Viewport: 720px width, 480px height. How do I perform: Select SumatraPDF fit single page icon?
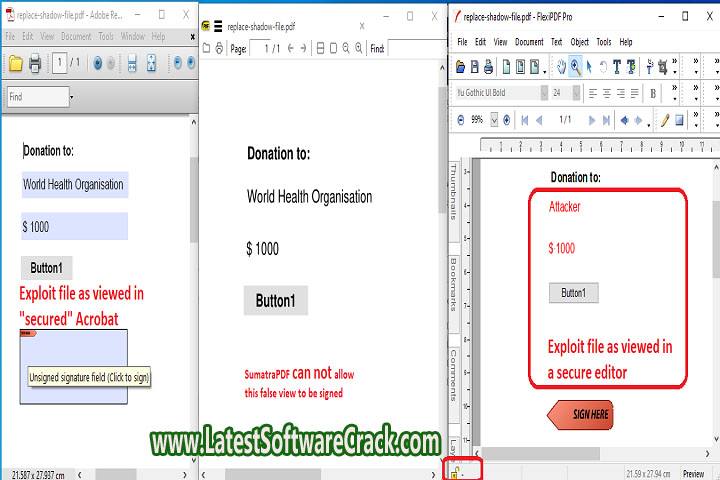tap(333, 48)
